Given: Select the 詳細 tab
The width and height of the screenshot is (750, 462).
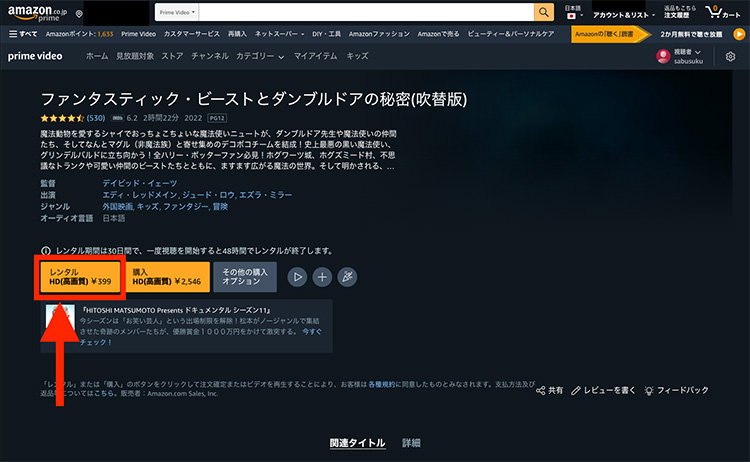Looking at the screenshot, I should pyautogui.click(x=411, y=443).
